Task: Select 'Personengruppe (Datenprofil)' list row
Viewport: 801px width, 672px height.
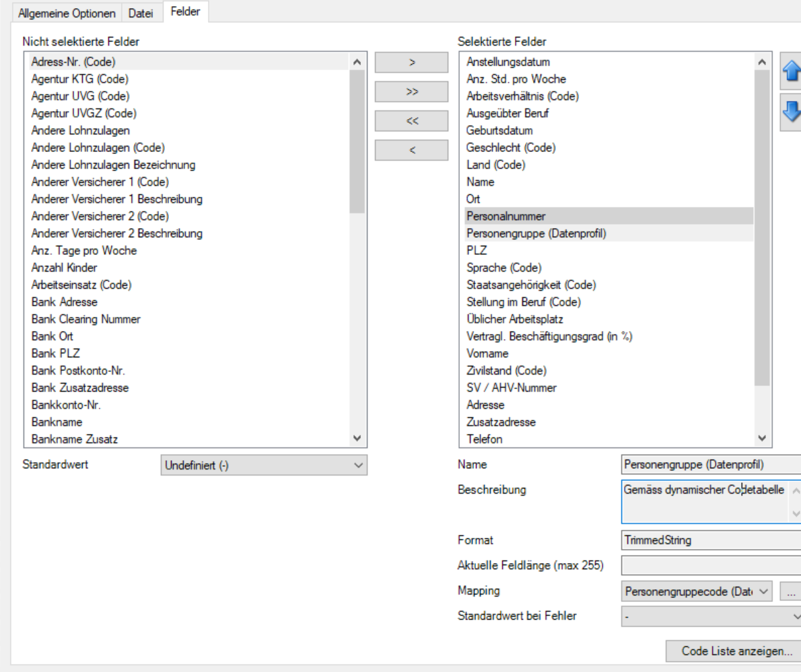Action: click(x=609, y=233)
